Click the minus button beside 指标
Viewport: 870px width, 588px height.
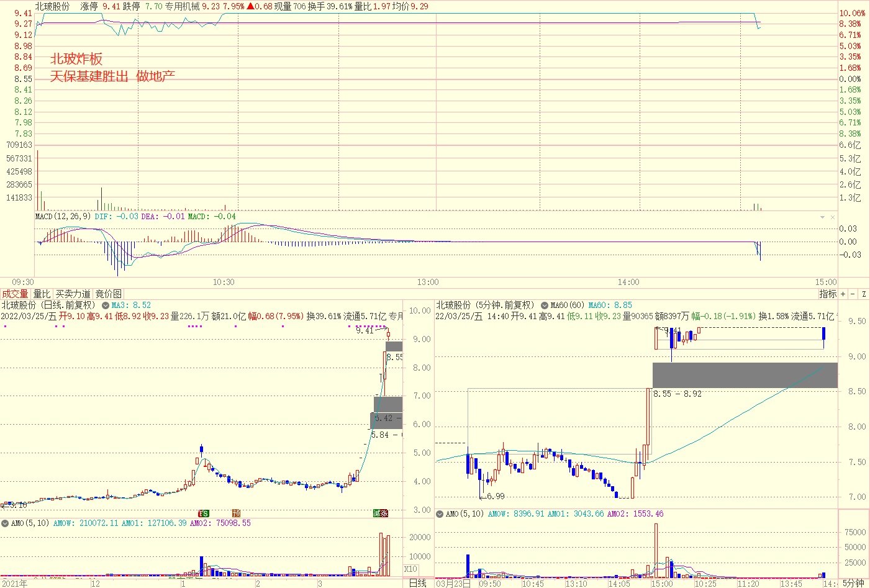coord(853,294)
